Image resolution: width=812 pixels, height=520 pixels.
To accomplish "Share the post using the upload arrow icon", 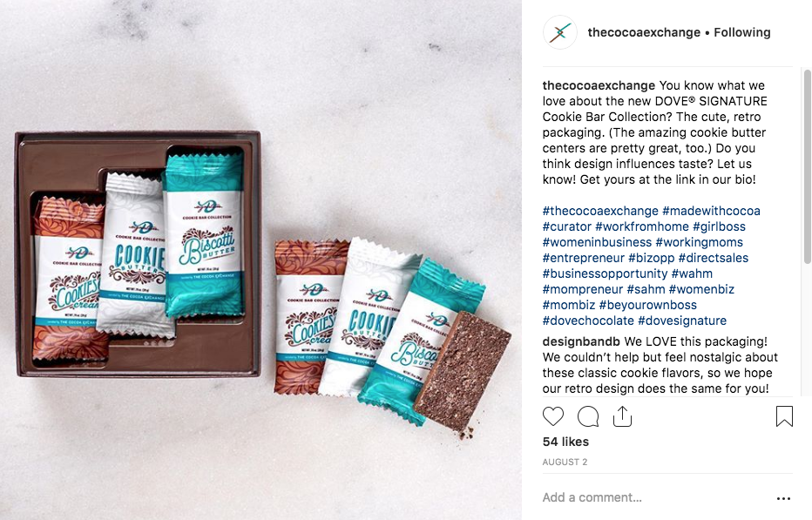I will point(622,416).
